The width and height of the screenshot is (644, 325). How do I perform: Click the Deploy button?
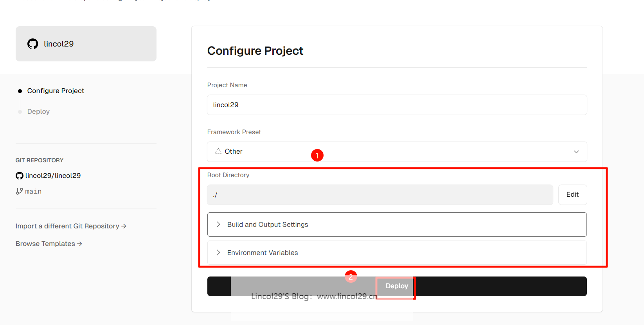(397, 286)
